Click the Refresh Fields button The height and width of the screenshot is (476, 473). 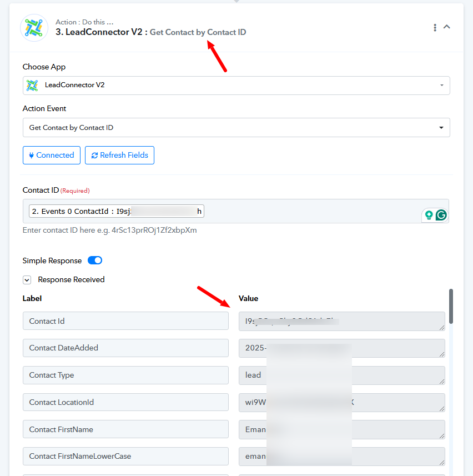119,155
